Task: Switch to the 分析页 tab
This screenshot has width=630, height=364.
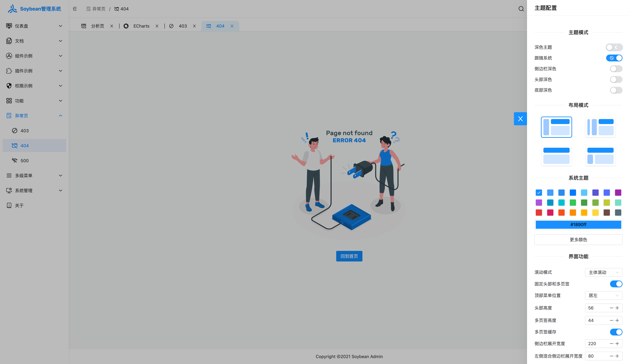Action: [x=97, y=26]
